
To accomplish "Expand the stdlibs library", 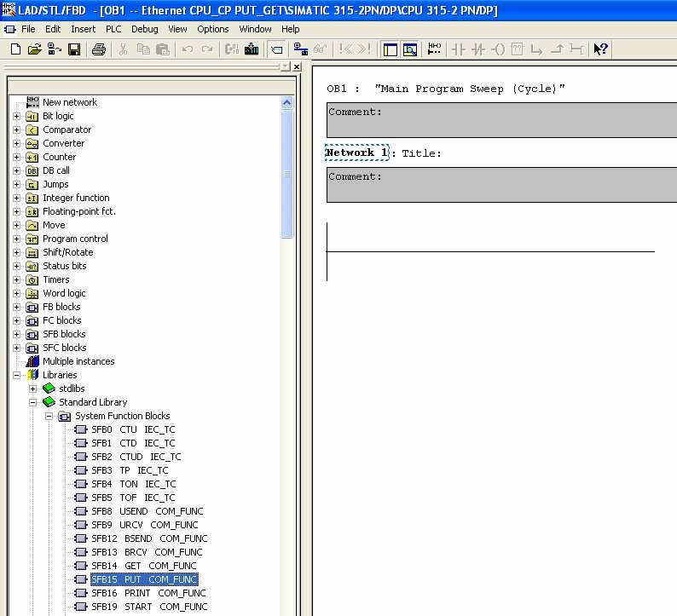I will click(32, 389).
